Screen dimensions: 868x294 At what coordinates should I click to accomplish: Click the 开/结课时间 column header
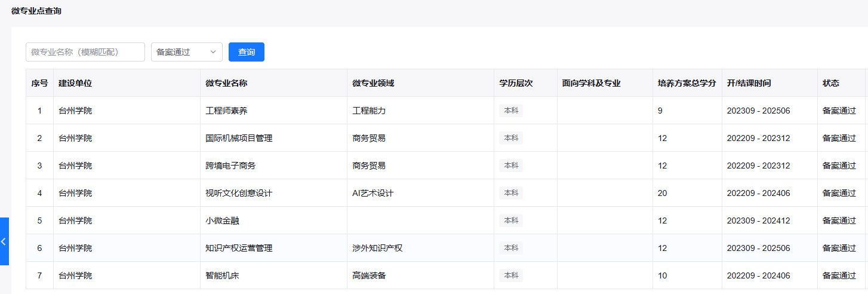[749, 83]
